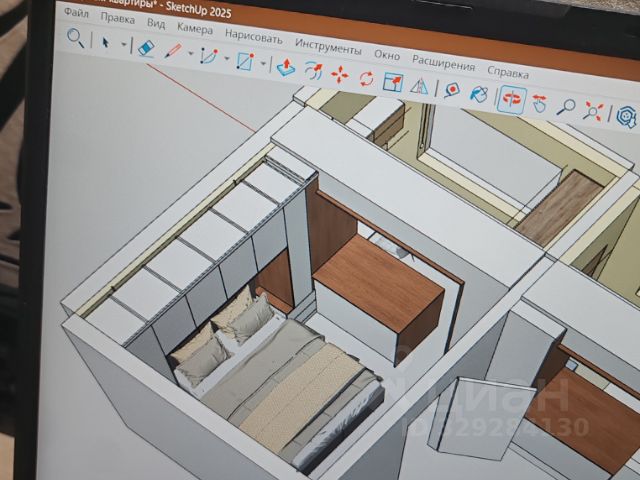Expand the Select tool dropdown arrow

tap(124, 44)
